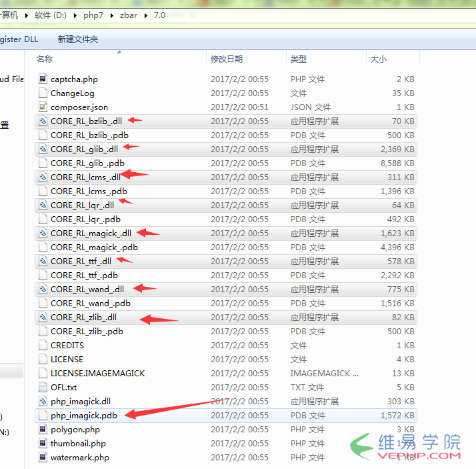Select the CREDITS file icon
This screenshot has width=476, height=469.
click(43, 346)
